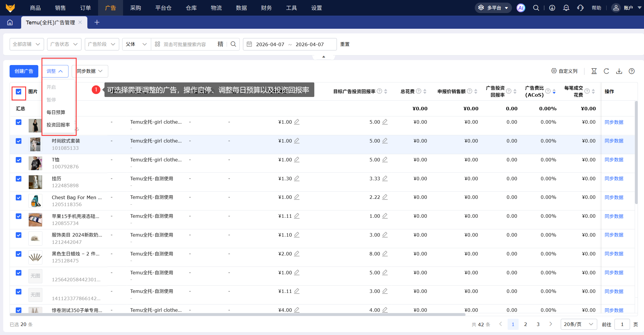644x335 pixels.
Task: Click the home icon tab
Action: (10, 22)
